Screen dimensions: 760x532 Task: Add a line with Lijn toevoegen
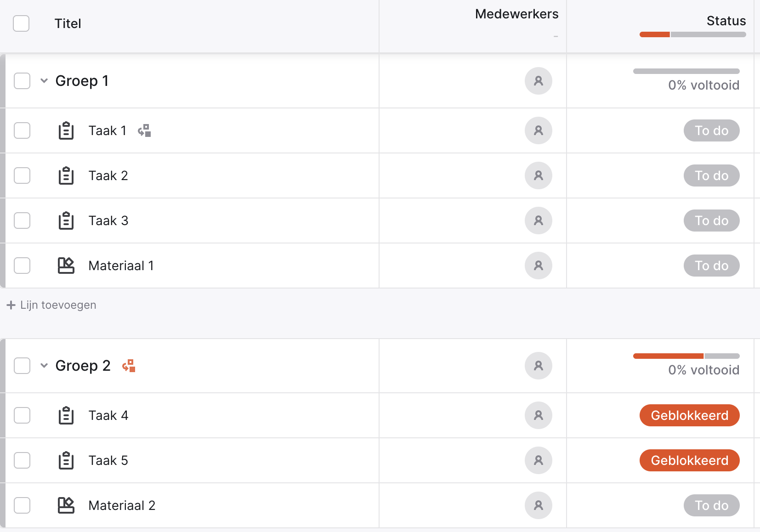click(51, 305)
